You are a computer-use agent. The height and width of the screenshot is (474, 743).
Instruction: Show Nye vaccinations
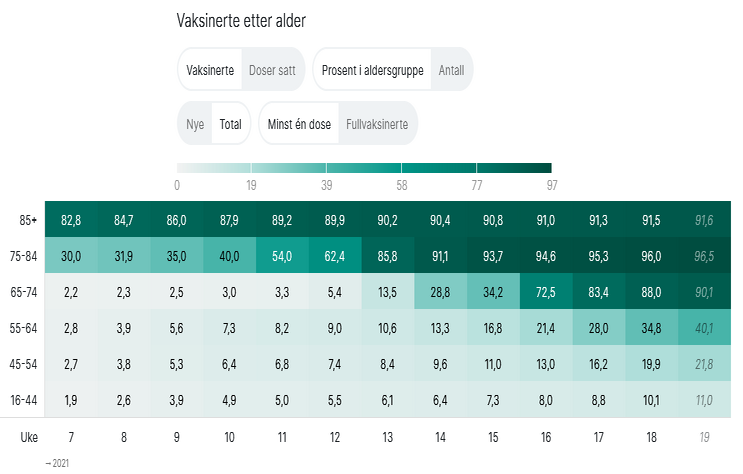[x=195, y=125]
